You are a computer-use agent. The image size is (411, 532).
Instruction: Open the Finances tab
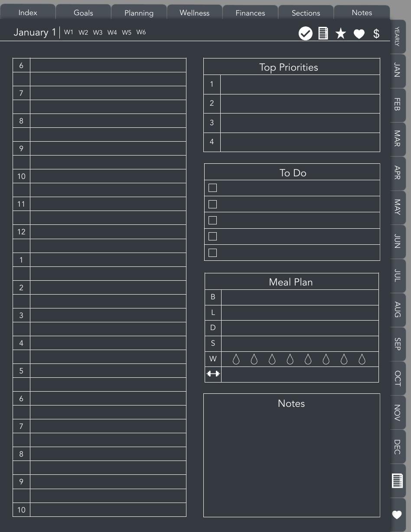click(250, 13)
